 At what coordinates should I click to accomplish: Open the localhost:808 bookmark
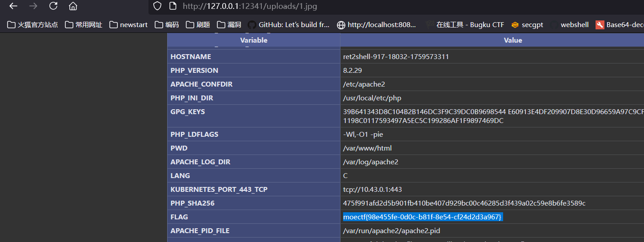click(376, 25)
